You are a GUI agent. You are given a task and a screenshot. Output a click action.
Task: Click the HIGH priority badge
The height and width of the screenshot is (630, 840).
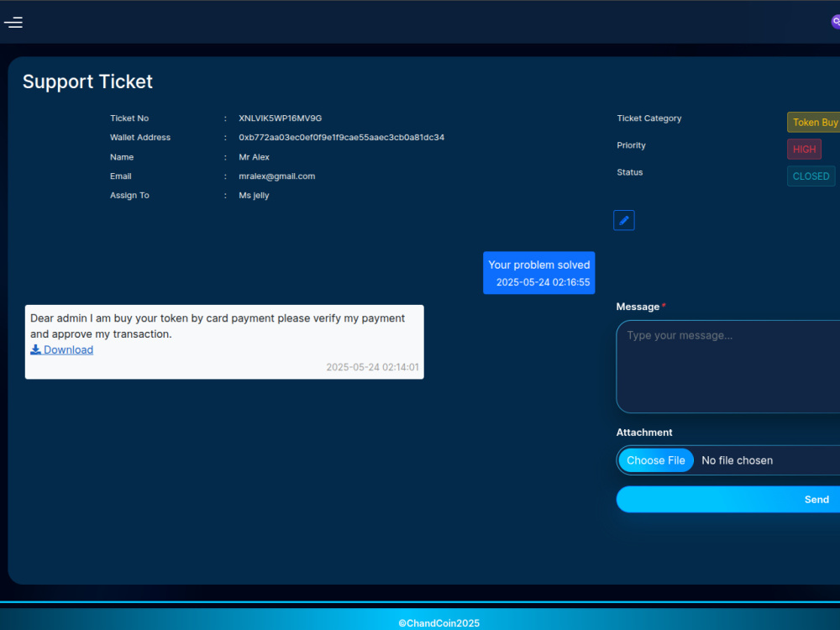(804, 149)
